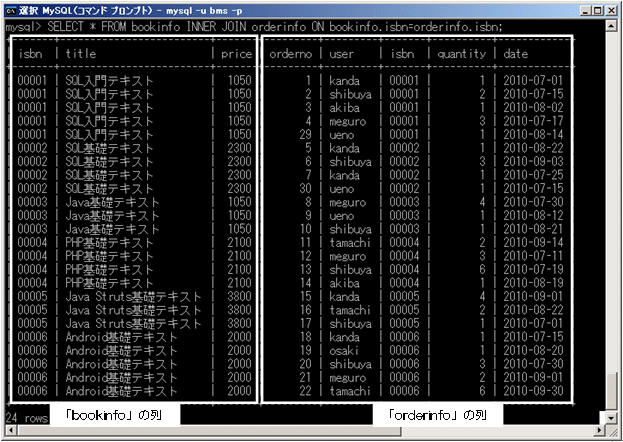Click user 'shibuya' in order 20 row
The image size is (623, 442).
(x=350, y=364)
